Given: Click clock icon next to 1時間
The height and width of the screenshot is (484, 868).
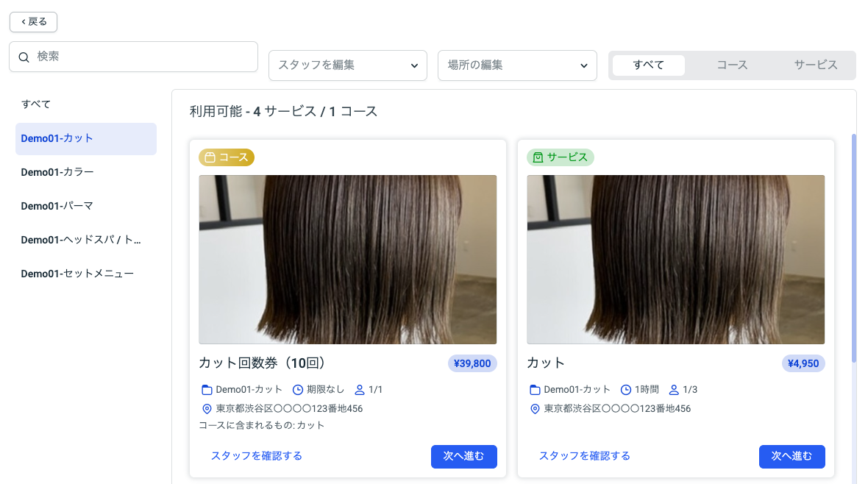Looking at the screenshot, I should (625, 390).
